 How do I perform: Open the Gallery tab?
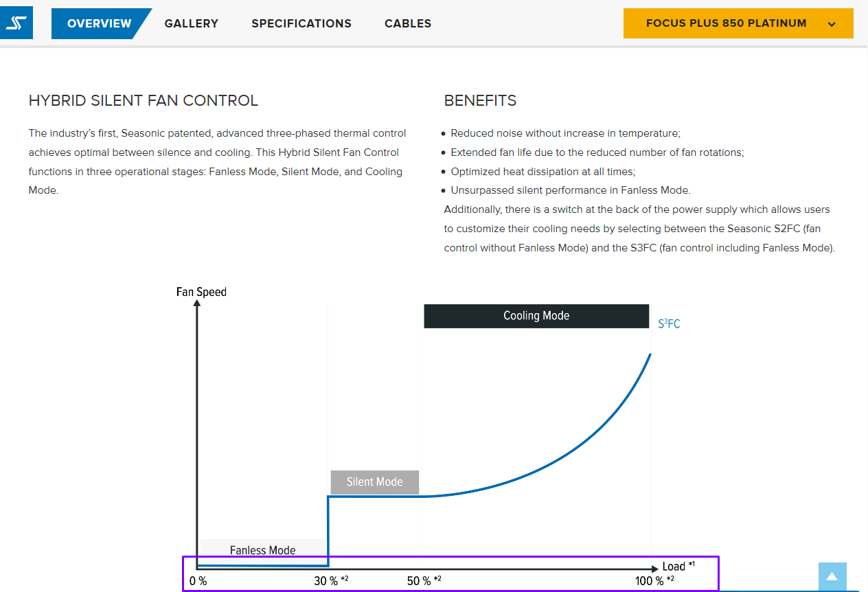[192, 23]
